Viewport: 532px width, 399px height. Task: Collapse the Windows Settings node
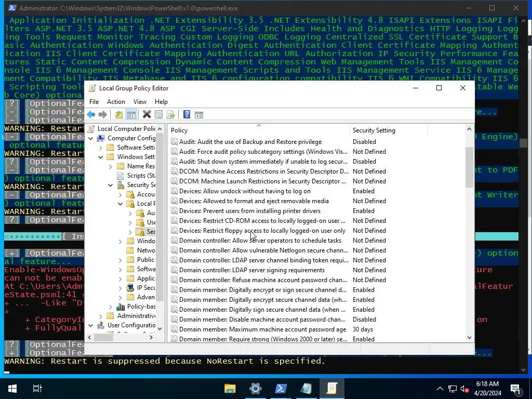click(x=100, y=157)
